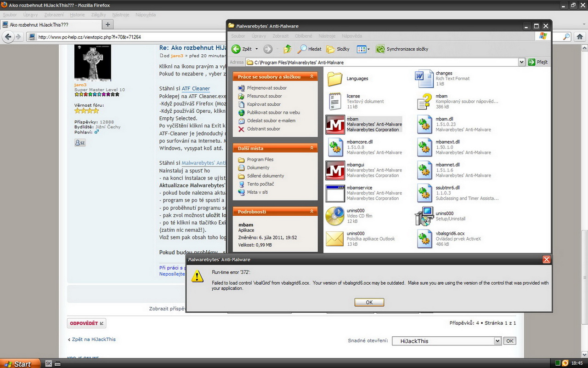588x368 pixels.
Task: Select the mbamcore.dll file icon
Action: [x=335, y=147]
